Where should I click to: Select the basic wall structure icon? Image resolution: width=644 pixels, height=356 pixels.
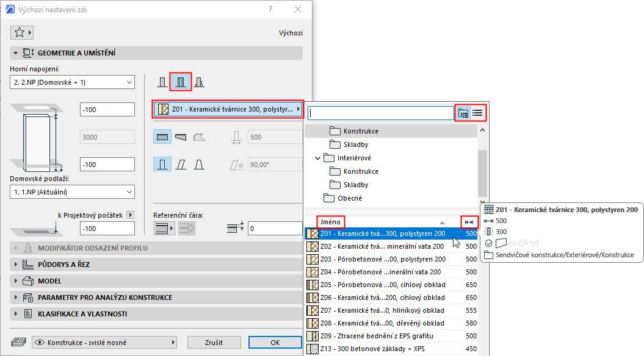pos(162,82)
